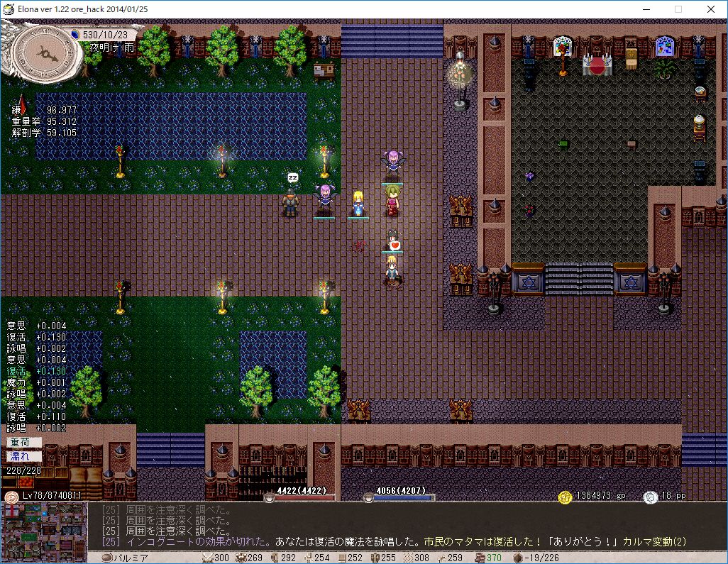Click the gold coin icon
This screenshot has height=564, width=728.
[x=565, y=497]
